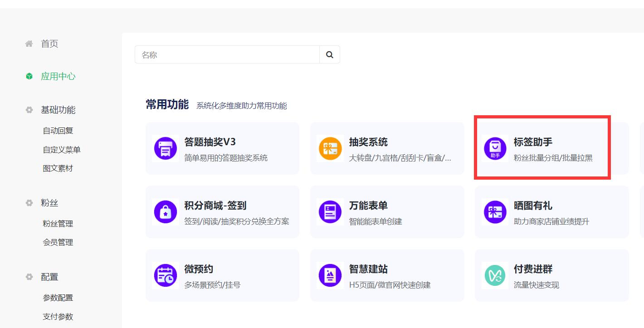Screen dimensions: 644x328
Task: Click the search magnifier button
Action: [330, 54]
